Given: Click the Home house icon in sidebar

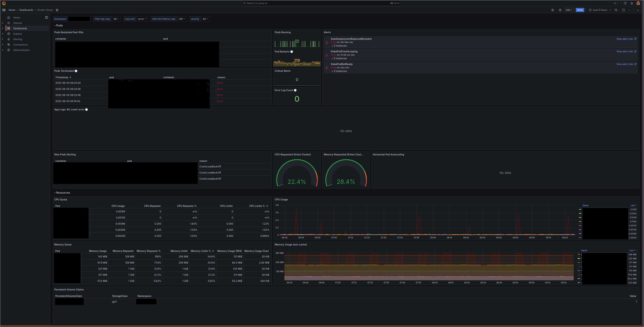Looking at the screenshot, I should tap(9, 17).
